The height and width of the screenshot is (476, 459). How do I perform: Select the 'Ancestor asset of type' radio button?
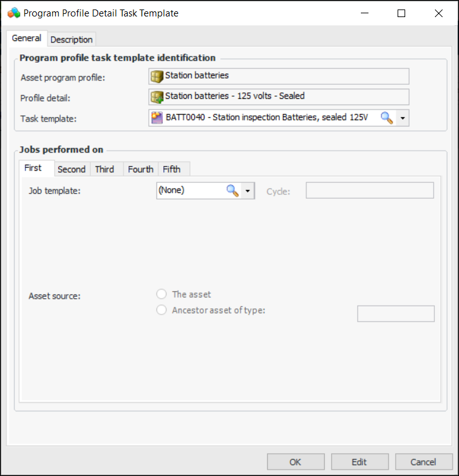[161, 310]
